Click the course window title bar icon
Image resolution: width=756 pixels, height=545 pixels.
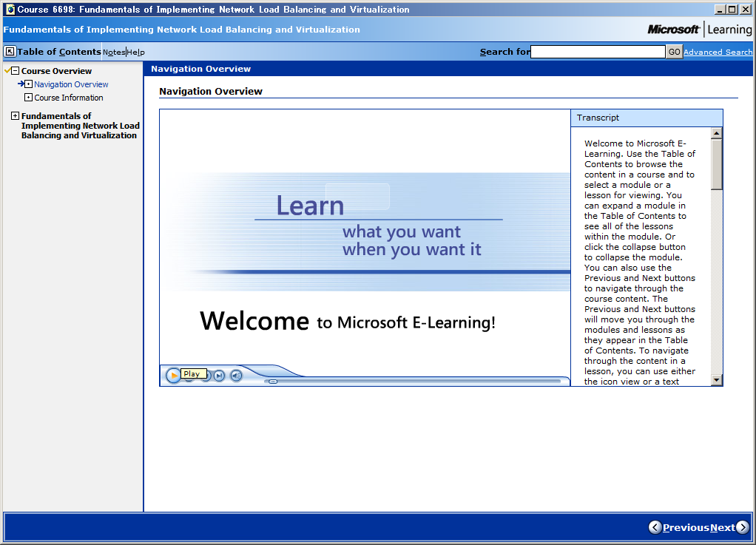[x=10, y=10]
